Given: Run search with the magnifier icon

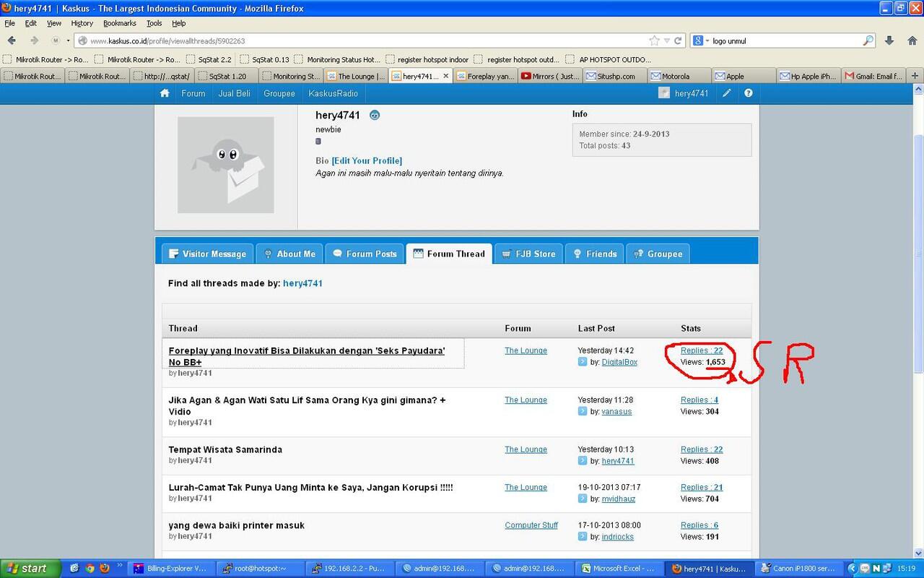Looking at the screenshot, I should 868,40.
